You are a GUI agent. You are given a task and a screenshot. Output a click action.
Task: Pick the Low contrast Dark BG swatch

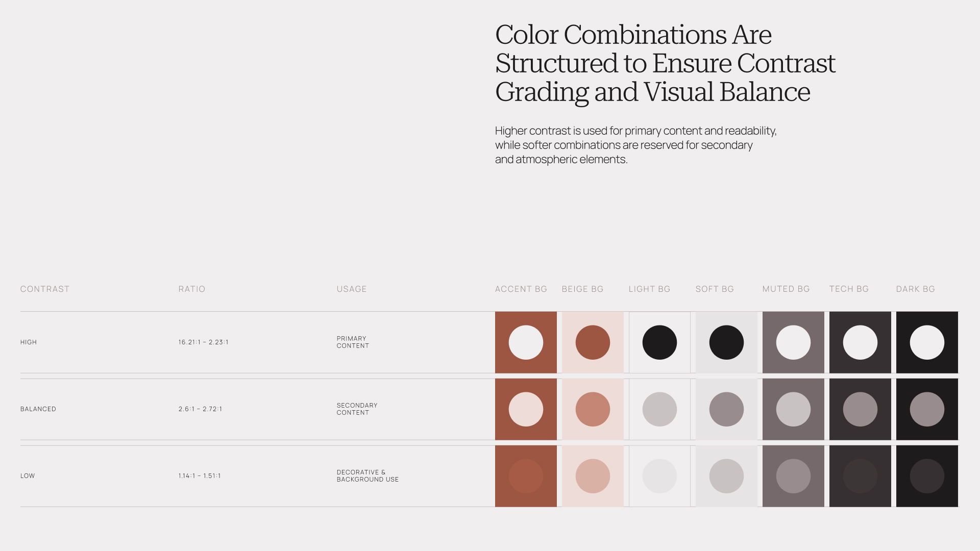pos(927,476)
